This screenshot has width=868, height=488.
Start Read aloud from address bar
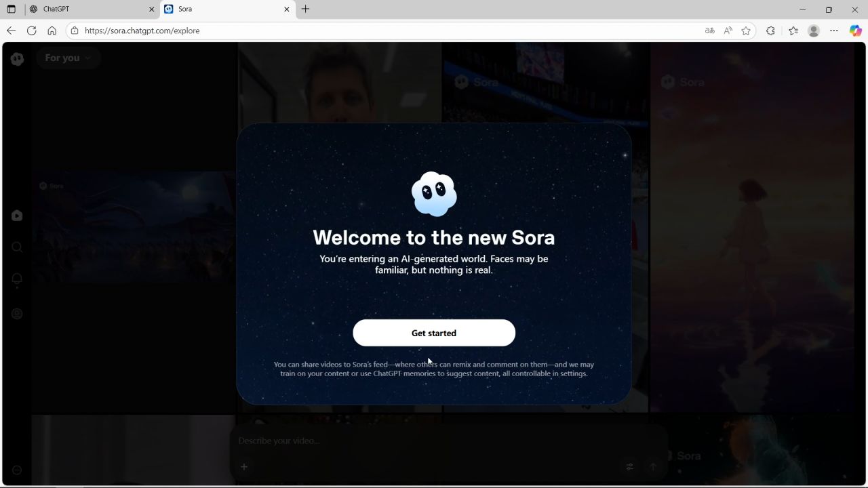(728, 30)
